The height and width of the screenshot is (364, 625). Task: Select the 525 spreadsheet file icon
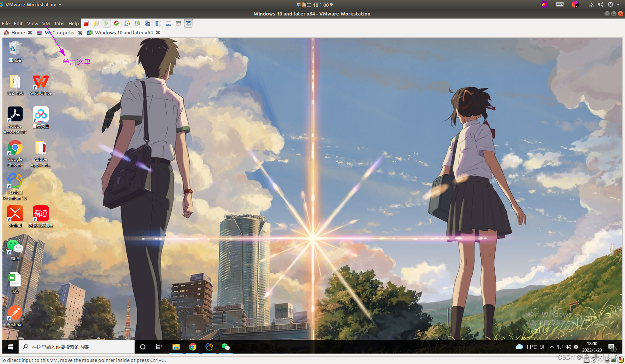coord(15,283)
